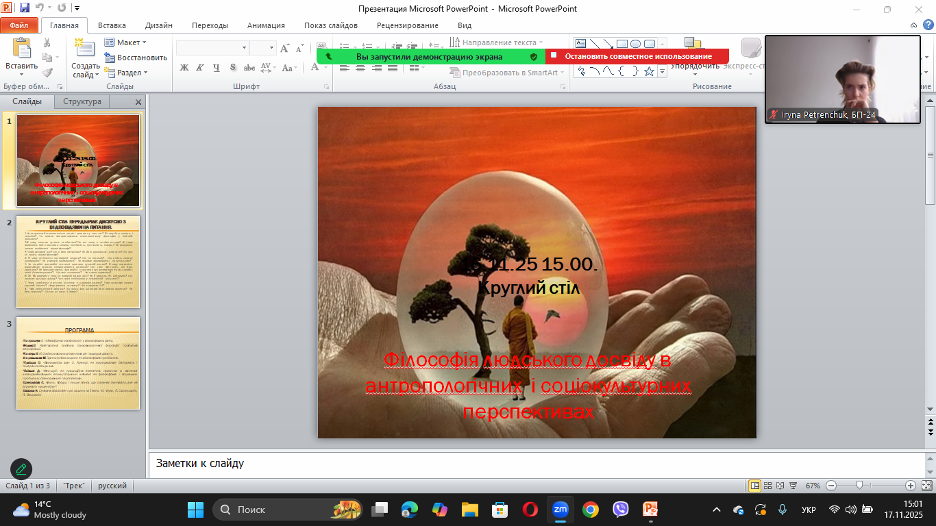
Task: Click the Zoom annotate pencil button
Action: point(21,469)
